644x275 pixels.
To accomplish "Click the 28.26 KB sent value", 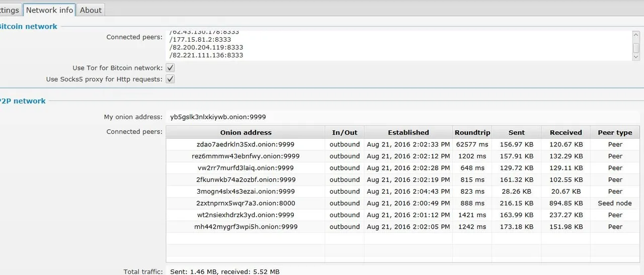I will point(516,192).
